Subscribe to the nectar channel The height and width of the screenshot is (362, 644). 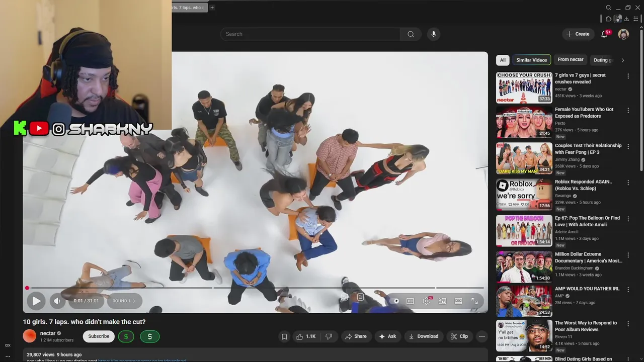[99, 336]
